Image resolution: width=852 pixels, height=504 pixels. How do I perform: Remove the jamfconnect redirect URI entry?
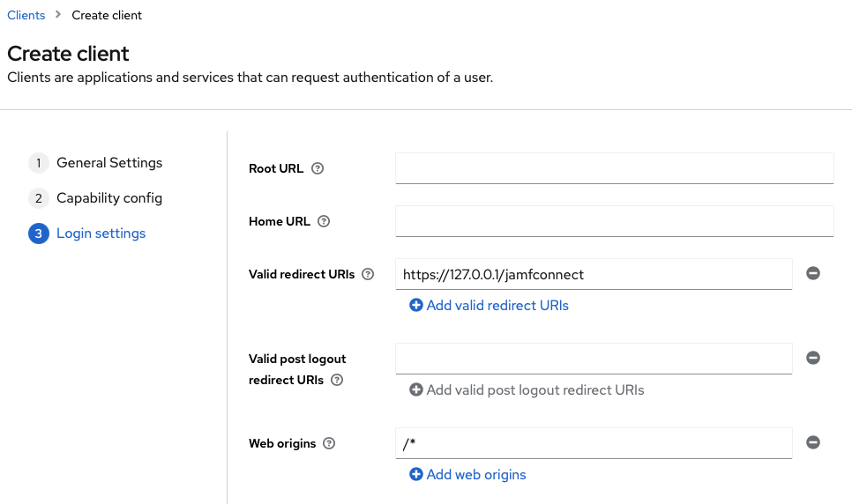click(x=813, y=273)
